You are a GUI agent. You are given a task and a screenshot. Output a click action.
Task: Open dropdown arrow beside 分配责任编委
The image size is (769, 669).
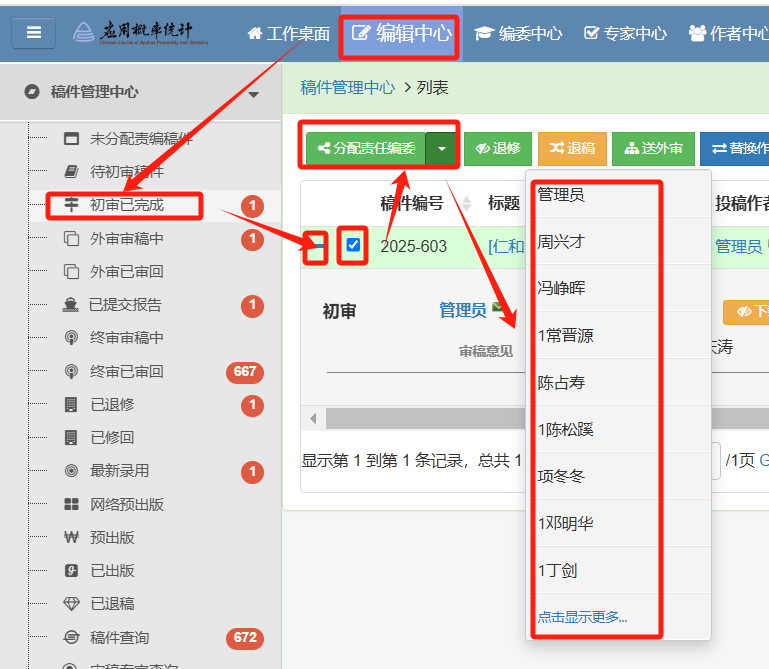click(x=441, y=148)
